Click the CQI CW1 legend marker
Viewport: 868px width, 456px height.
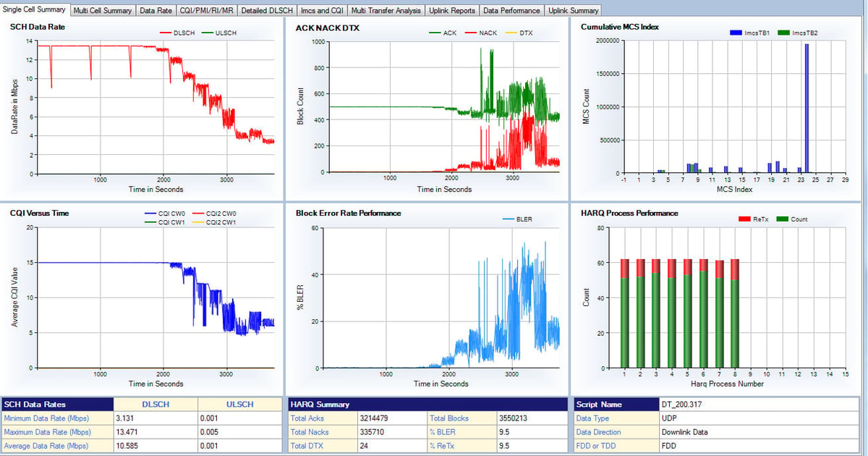tap(151, 222)
